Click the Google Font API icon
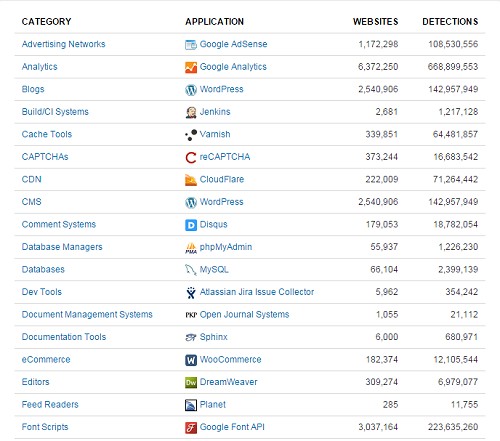Image resolution: width=500 pixels, height=441 pixels. tap(191, 428)
